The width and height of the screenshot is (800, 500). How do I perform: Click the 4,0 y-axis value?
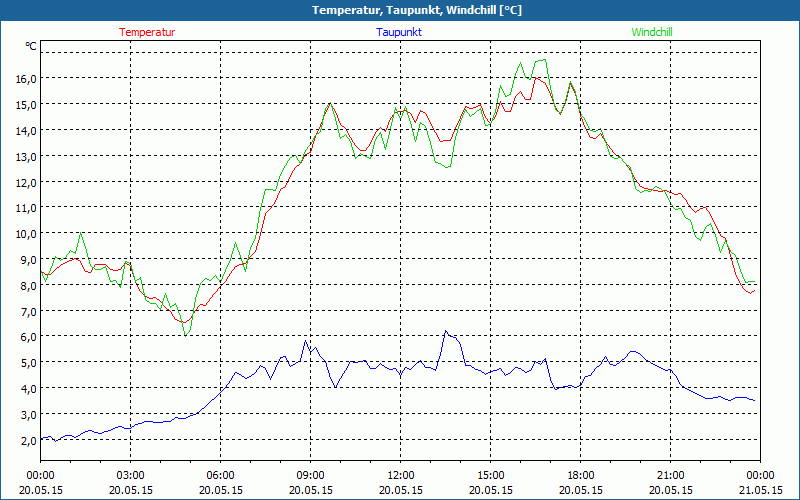pyautogui.click(x=29, y=389)
